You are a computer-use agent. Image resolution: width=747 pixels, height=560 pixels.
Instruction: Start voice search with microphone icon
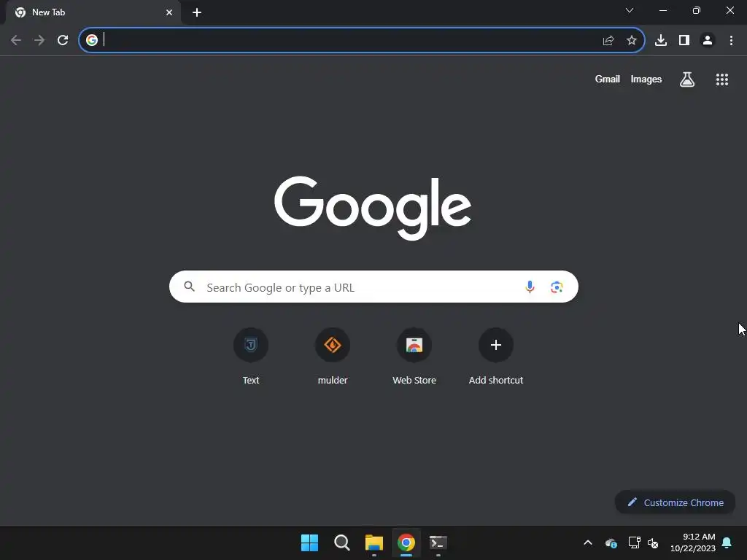point(530,287)
